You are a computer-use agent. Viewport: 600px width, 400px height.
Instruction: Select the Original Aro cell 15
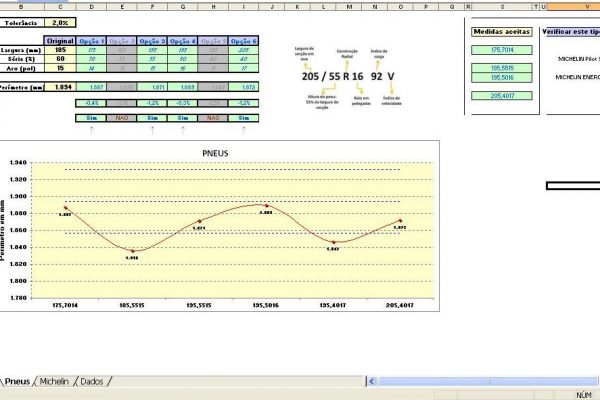click(62, 68)
